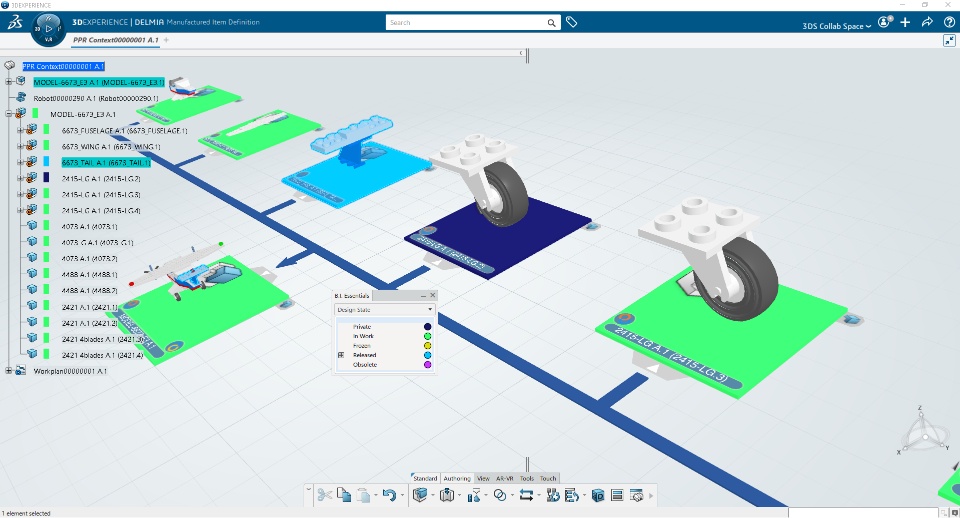This screenshot has width=960, height=518.
Task: Click the stacked rows panel icon
Action: click(617, 495)
